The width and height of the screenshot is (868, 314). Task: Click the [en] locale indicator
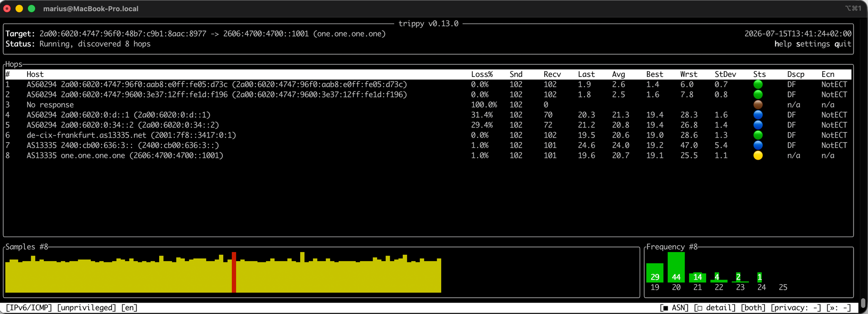(129, 308)
